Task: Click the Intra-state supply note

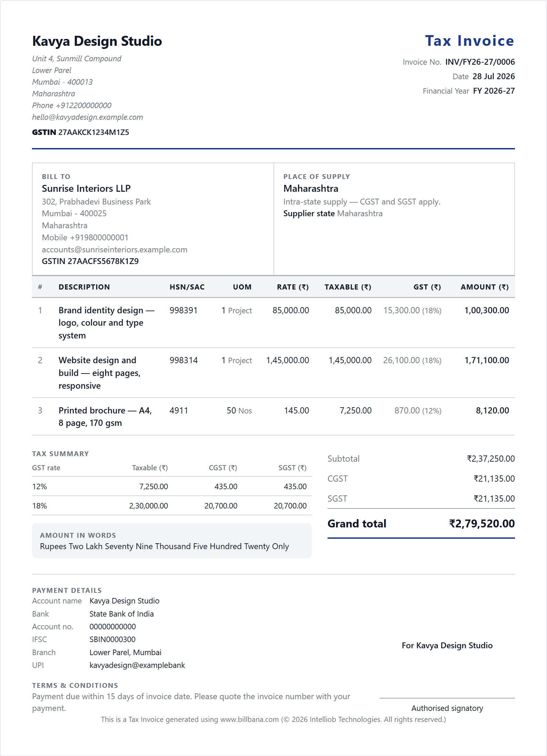Action: click(362, 202)
